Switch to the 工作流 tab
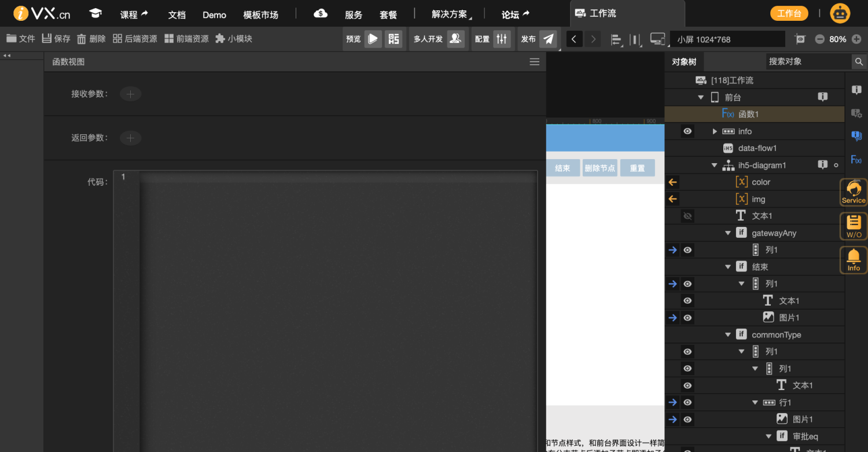Image resolution: width=868 pixels, height=452 pixels. [x=627, y=13]
